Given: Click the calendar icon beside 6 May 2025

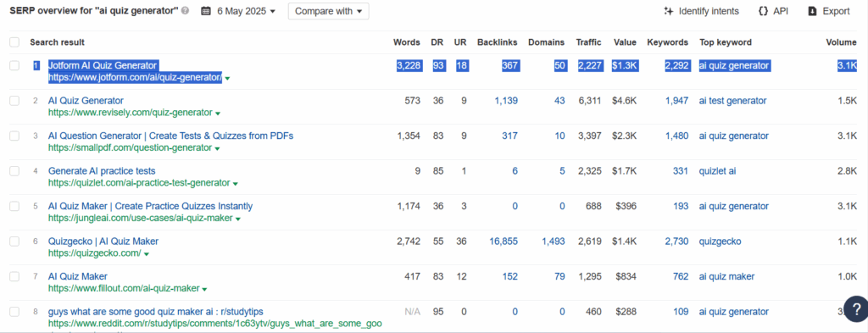Looking at the screenshot, I should click(x=205, y=11).
